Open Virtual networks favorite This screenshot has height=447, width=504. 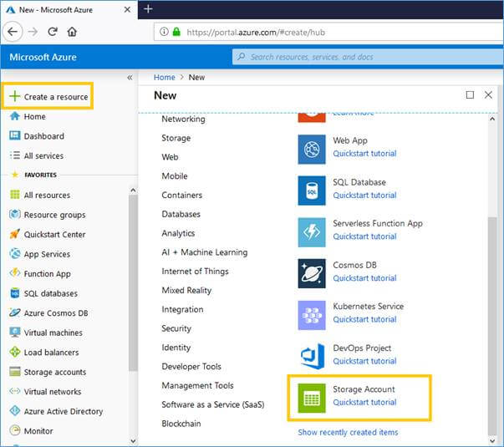pos(45,391)
